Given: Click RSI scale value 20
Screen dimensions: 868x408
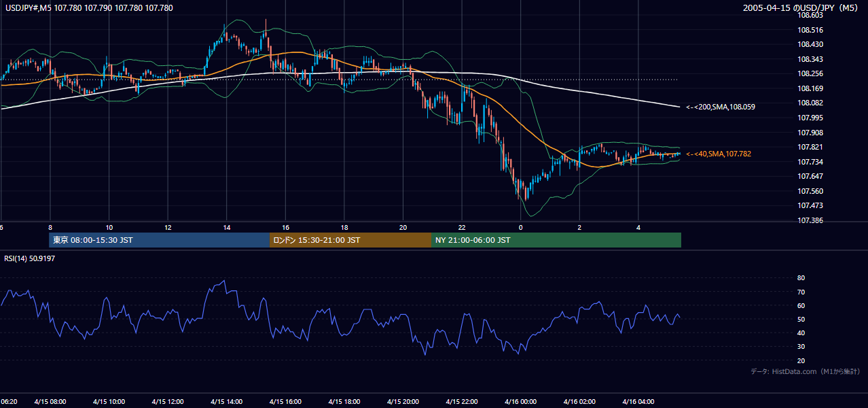Looking at the screenshot, I should click(x=801, y=360).
